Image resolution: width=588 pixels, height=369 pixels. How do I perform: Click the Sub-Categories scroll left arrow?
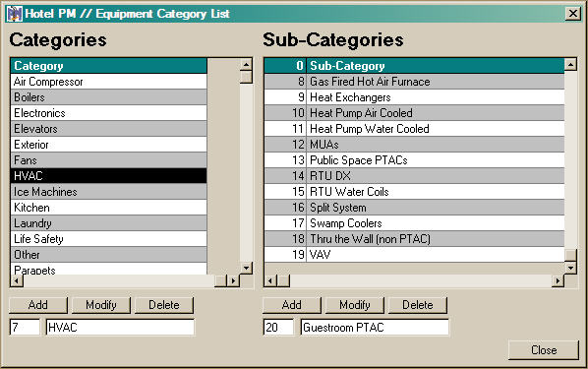point(270,280)
